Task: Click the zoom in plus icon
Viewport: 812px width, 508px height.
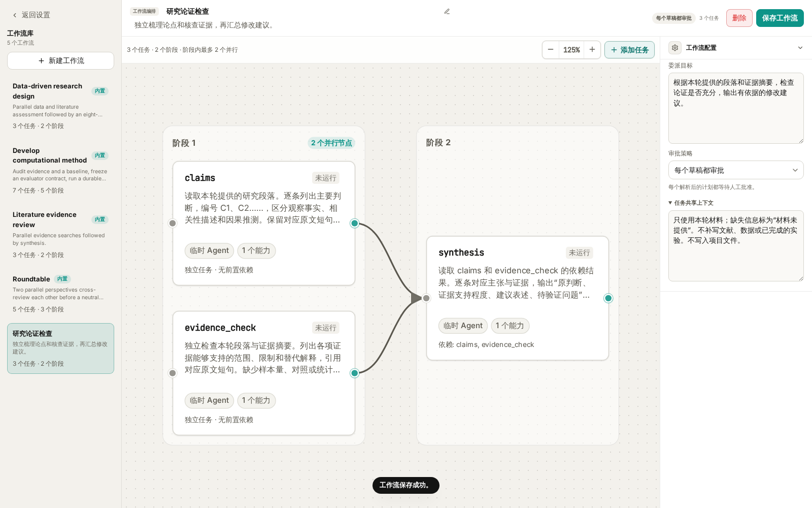Action: tap(592, 50)
